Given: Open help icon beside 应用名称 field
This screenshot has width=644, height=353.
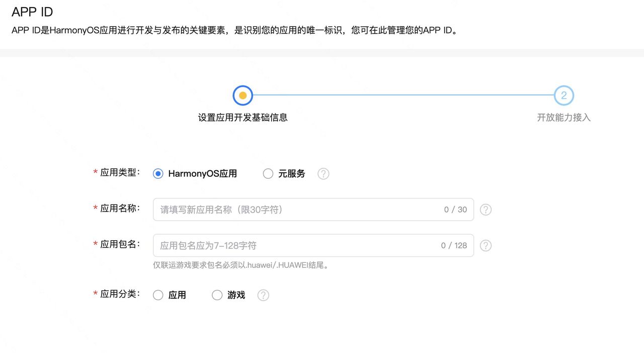Looking at the screenshot, I should (486, 209).
